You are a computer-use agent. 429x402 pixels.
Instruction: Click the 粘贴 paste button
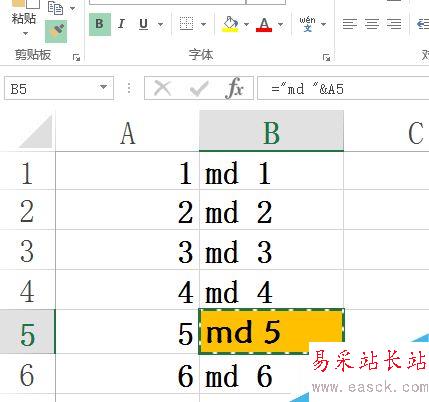click(x=24, y=18)
